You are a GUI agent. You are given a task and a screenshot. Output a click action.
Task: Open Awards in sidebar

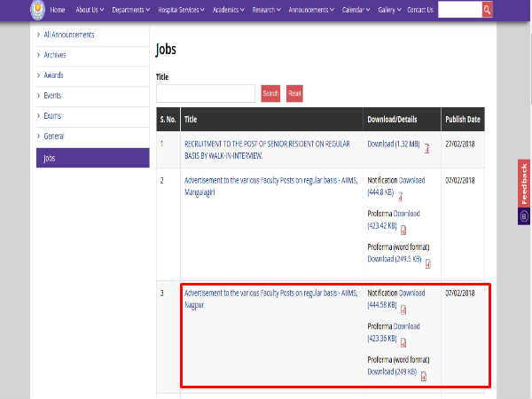[53, 75]
